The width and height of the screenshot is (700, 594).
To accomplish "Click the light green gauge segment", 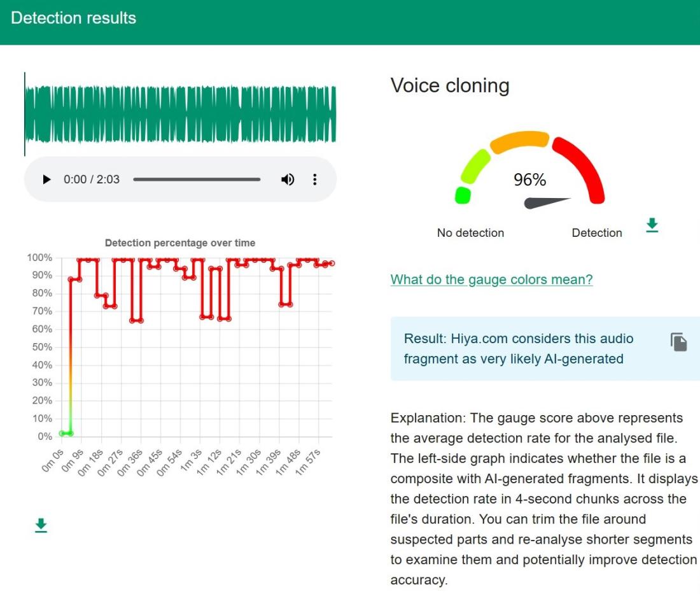I will [475, 166].
